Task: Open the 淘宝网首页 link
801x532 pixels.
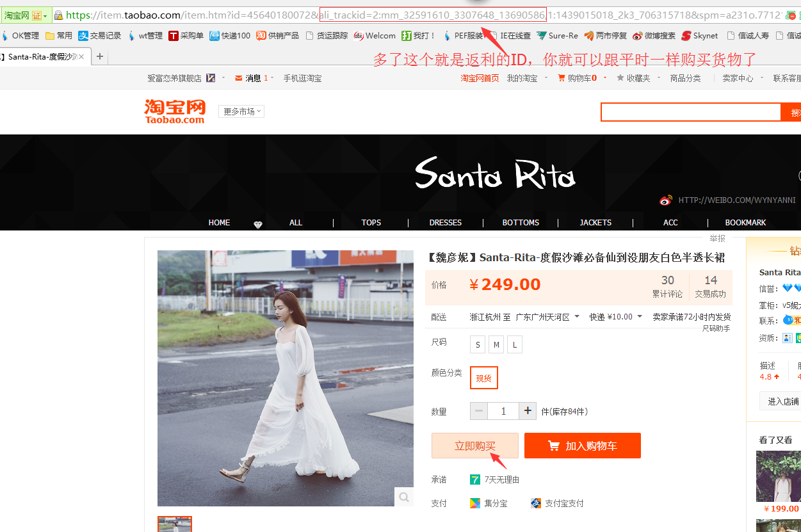Action: [480, 78]
